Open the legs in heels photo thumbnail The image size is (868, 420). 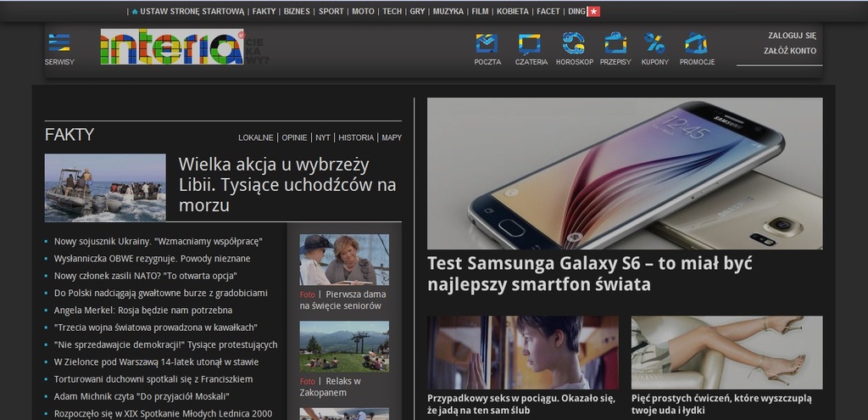pos(726,352)
